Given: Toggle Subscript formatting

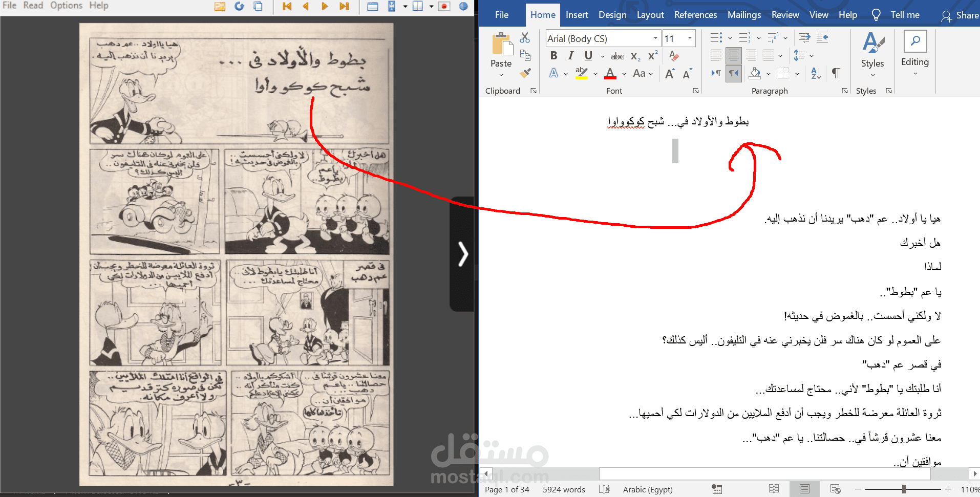Looking at the screenshot, I should [635, 56].
